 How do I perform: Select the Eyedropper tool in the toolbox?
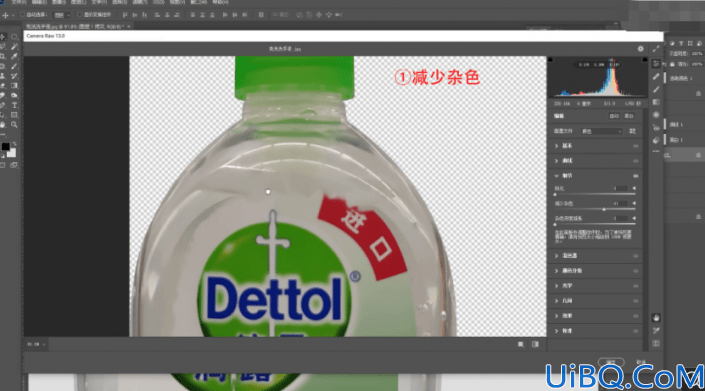[x=14, y=56]
